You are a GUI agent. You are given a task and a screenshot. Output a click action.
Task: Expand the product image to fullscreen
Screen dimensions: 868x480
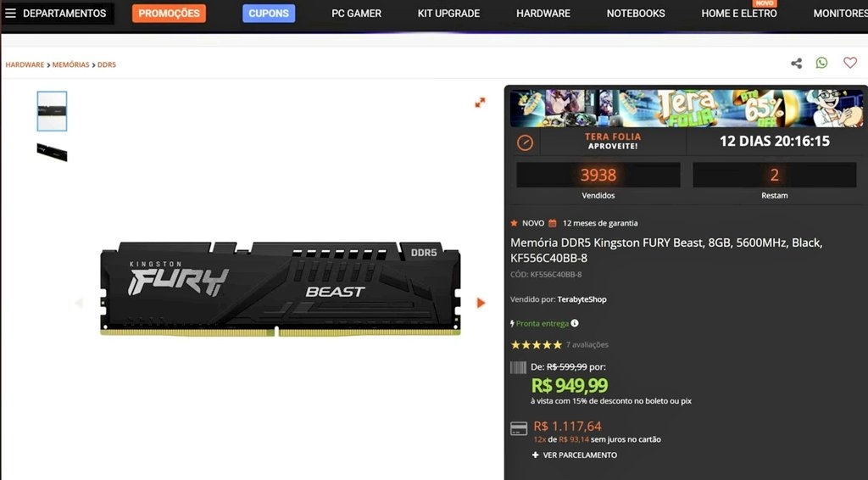pos(480,103)
